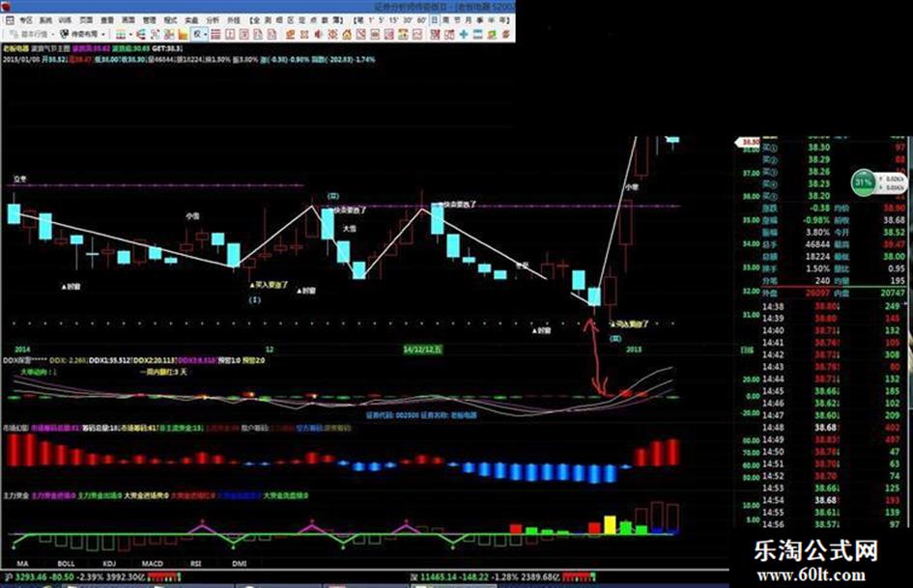Switch to the MA indicator tab
913x588 pixels.
(x=22, y=564)
